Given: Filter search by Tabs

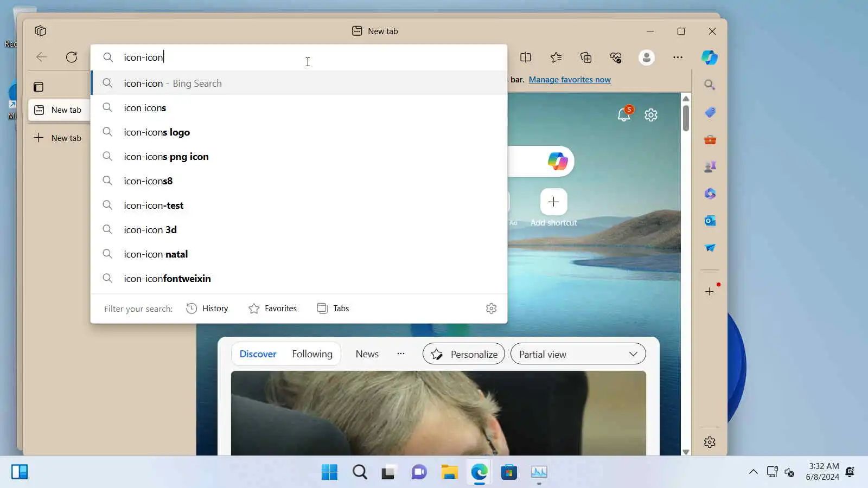Looking at the screenshot, I should (x=333, y=309).
